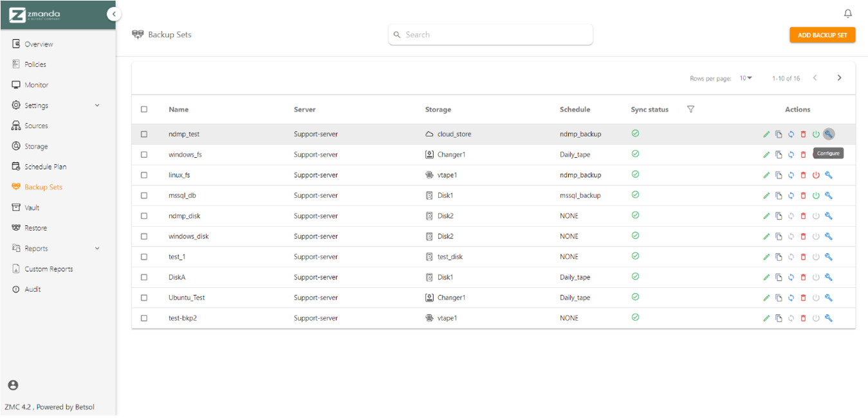Open the notifications bell

848,14
